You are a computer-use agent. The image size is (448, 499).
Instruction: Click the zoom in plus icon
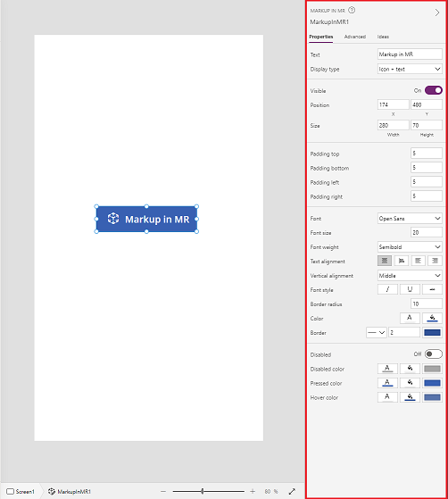(x=253, y=491)
